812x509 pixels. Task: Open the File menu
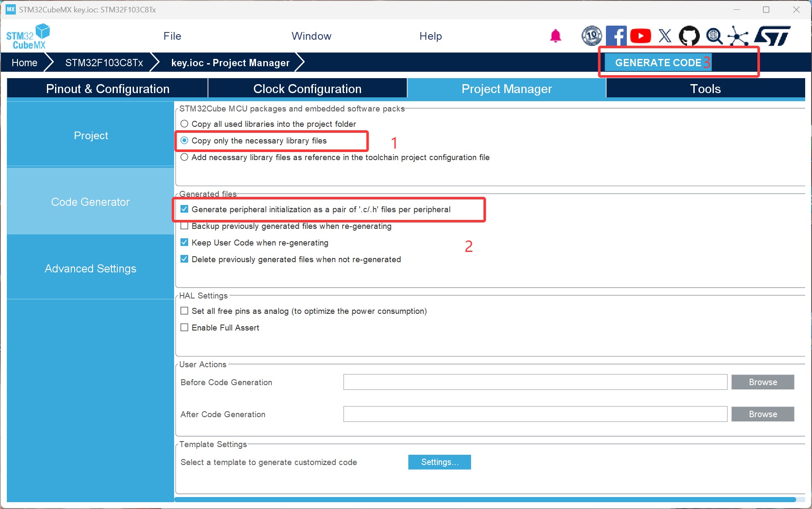pyautogui.click(x=172, y=36)
